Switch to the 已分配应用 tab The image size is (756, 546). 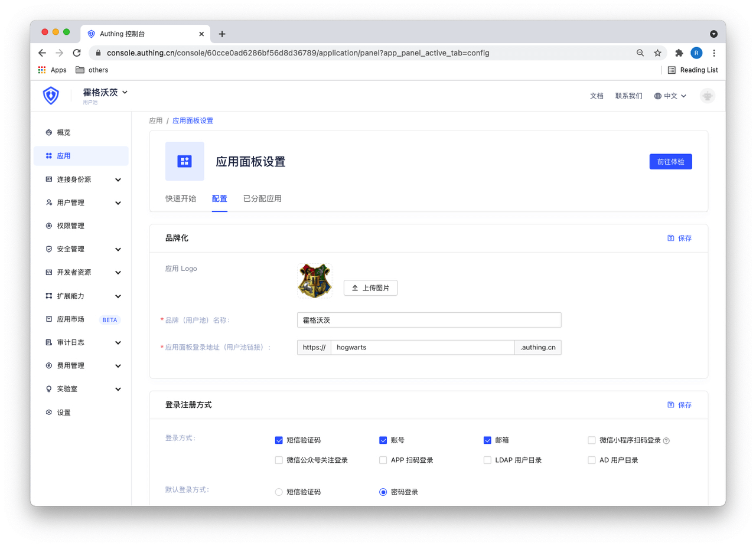tap(262, 198)
